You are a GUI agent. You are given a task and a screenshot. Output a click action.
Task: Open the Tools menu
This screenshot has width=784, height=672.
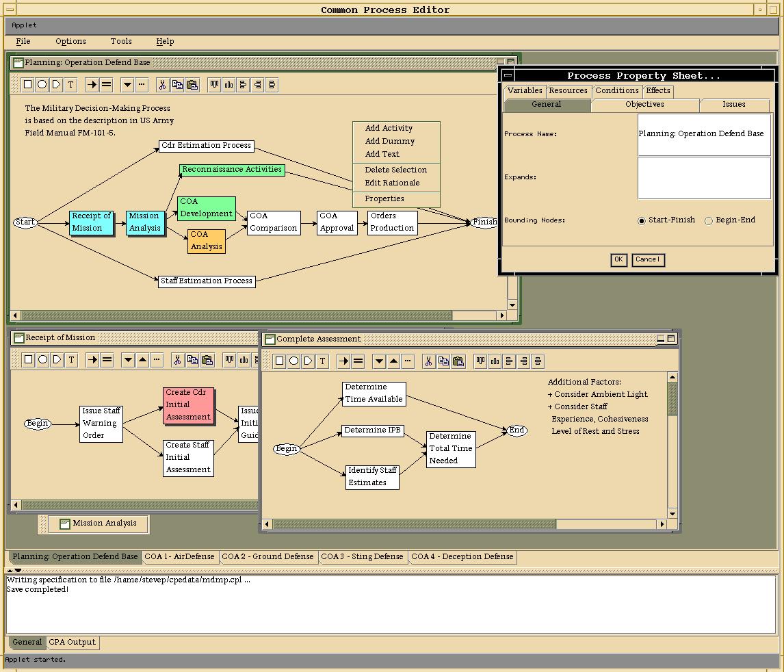coord(121,41)
